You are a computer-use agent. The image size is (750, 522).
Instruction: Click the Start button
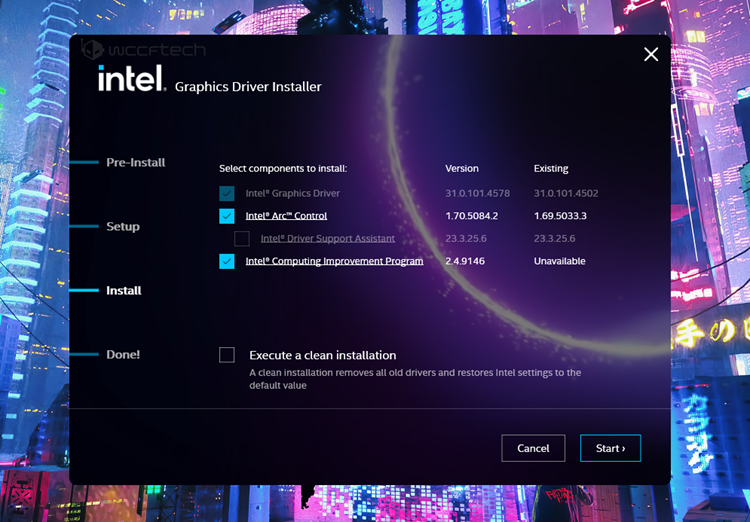(610, 448)
